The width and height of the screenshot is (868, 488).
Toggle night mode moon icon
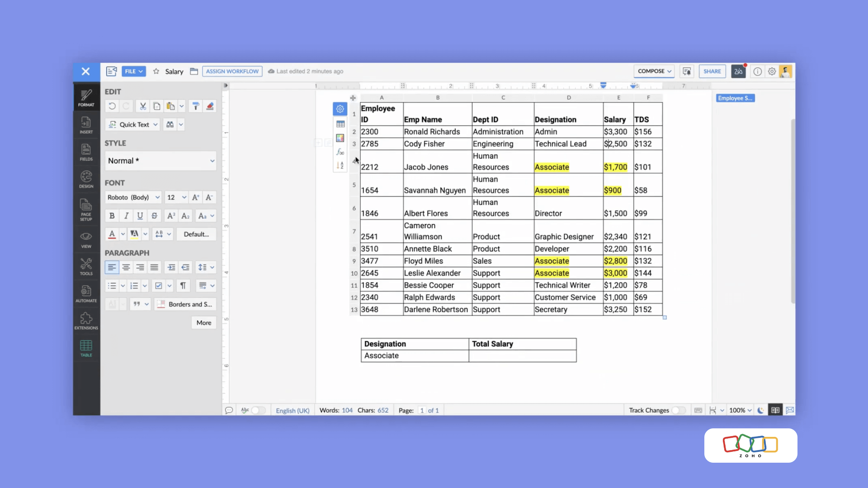(761, 410)
